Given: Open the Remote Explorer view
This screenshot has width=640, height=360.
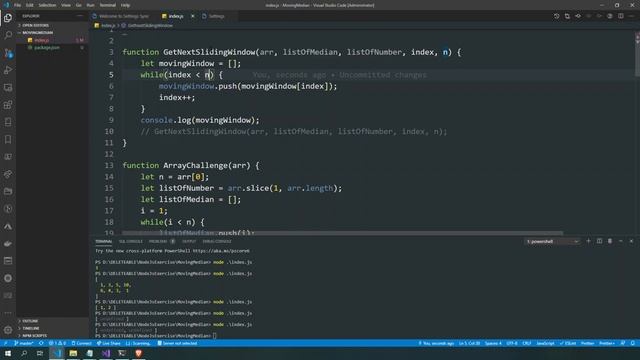Looking at the screenshot, I should point(8,87).
